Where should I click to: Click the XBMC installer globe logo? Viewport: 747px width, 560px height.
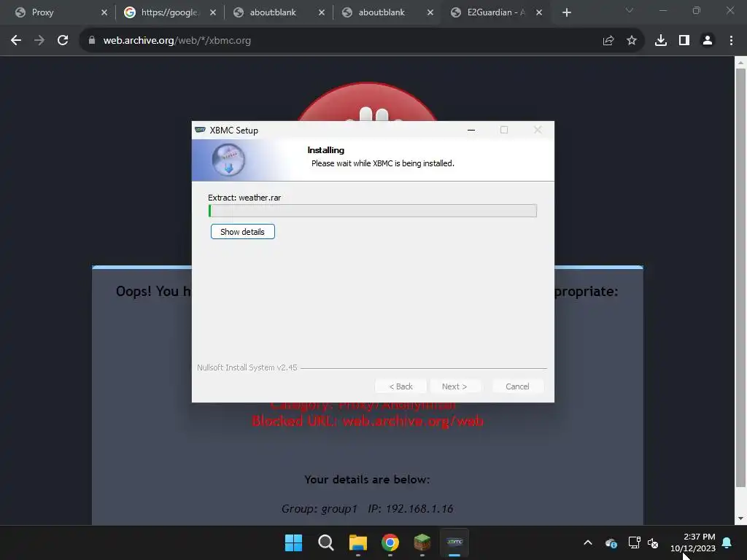228,160
